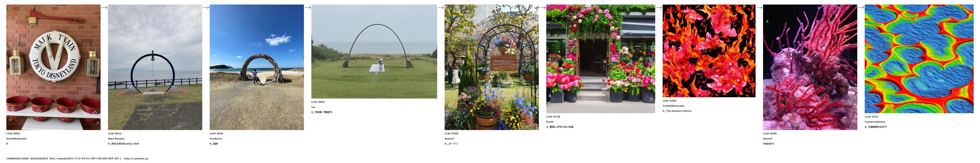Open the http://cambrian.jp link in footer
This screenshot has height=163, width=980.
coord(136,158)
